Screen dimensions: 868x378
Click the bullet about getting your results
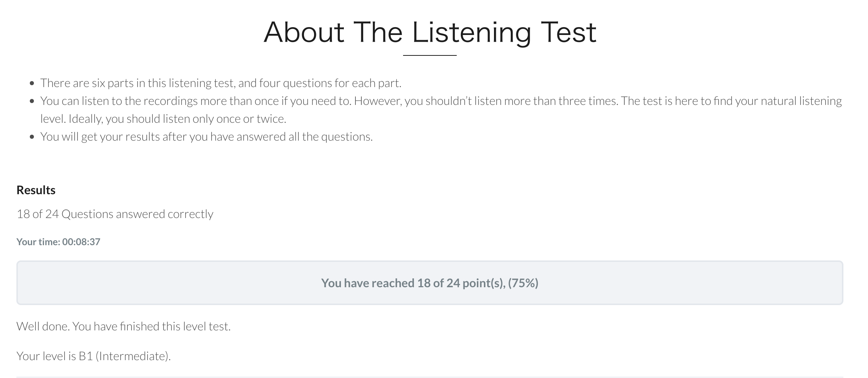(206, 137)
